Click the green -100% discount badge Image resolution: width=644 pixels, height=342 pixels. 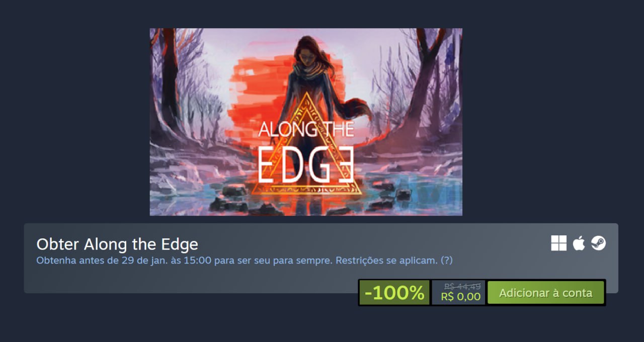coord(394,293)
